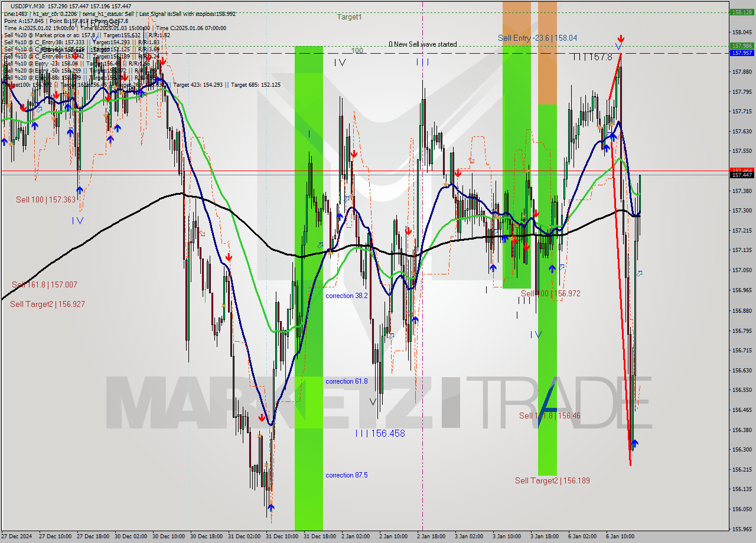Click the '3 Jan 10:00' time label
The height and width of the screenshot is (543, 756).
pyautogui.click(x=507, y=537)
